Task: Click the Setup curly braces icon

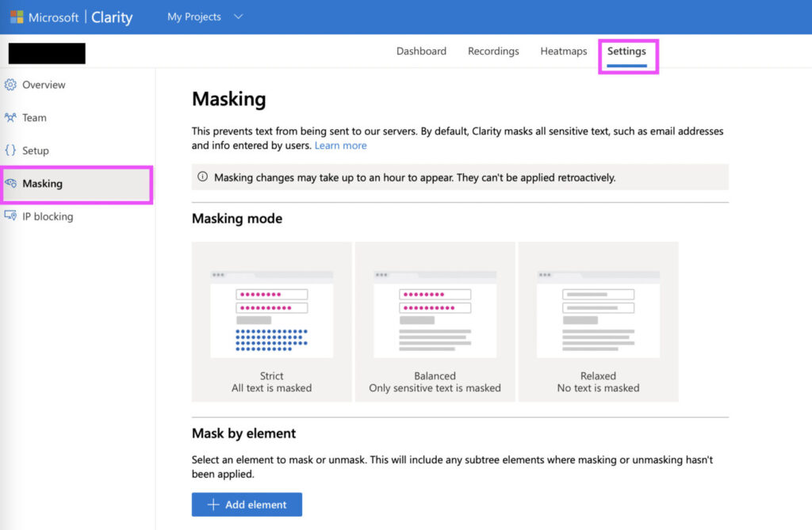Action: (x=10, y=151)
